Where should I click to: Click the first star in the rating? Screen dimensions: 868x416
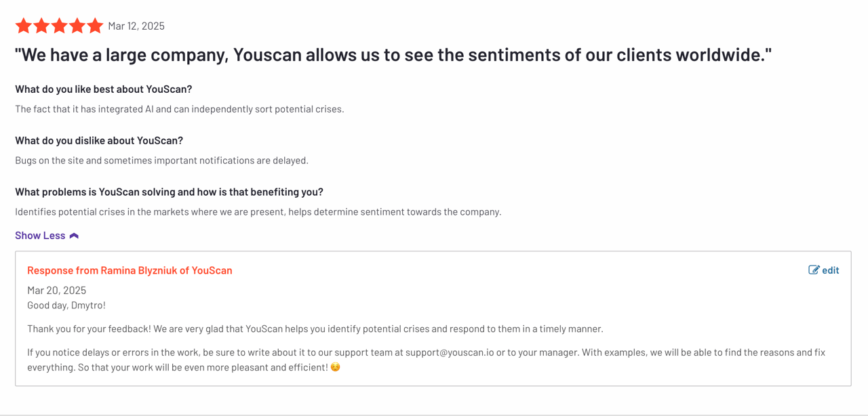click(24, 26)
